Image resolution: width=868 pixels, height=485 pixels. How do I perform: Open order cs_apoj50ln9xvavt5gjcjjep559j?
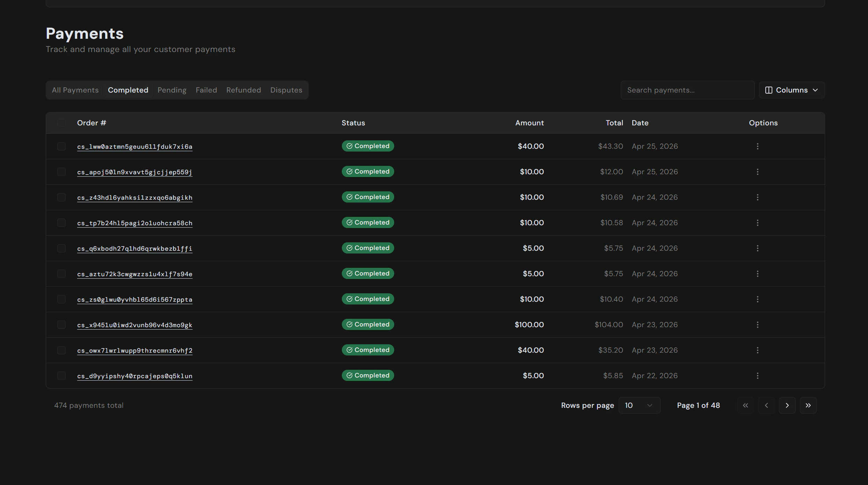(x=135, y=172)
